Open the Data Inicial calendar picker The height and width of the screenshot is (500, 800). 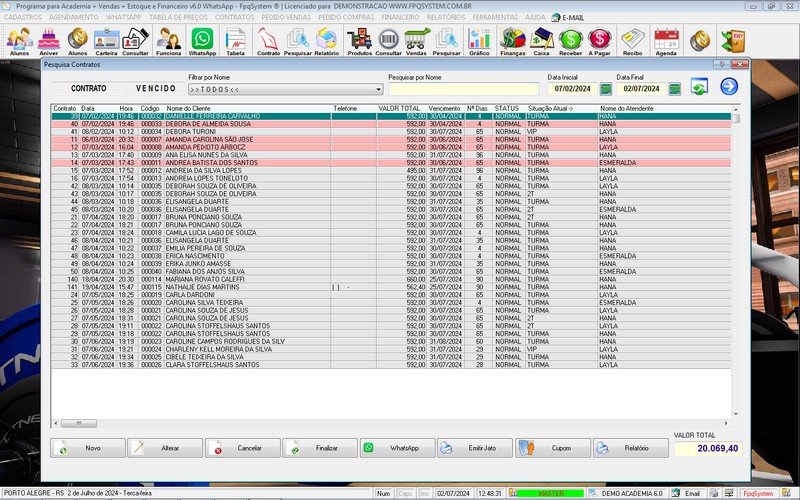click(x=606, y=89)
